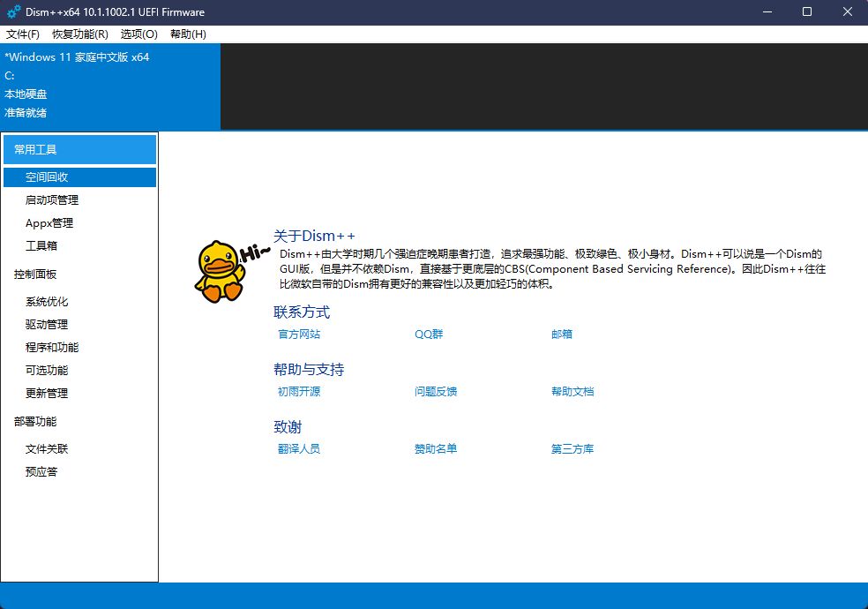Open the 文件(F) menu
868x609 pixels.
[23, 34]
